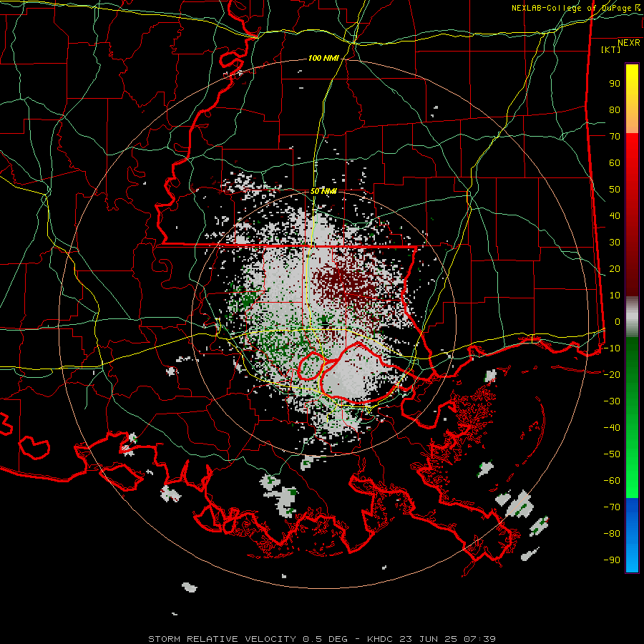Click the positive 90 scale value
This screenshot has height=644, width=644.
click(615, 84)
